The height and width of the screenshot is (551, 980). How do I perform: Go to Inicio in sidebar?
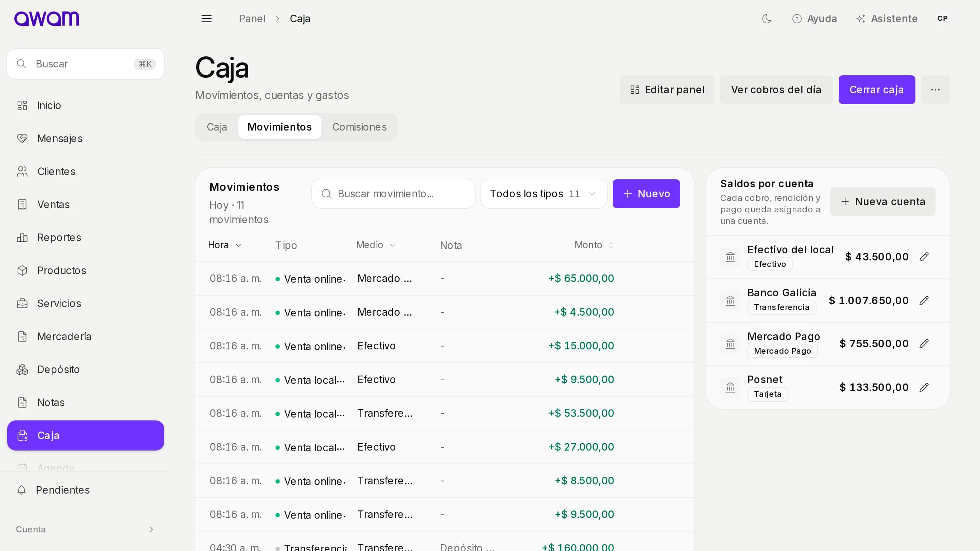[86, 105]
